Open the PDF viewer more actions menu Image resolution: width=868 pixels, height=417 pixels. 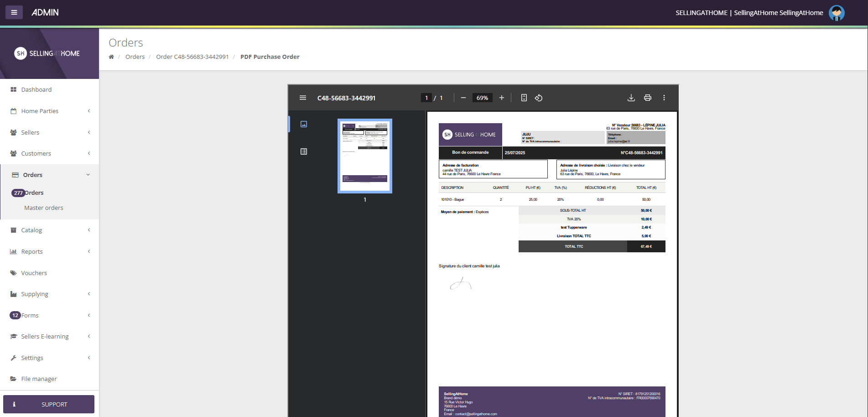(x=664, y=98)
